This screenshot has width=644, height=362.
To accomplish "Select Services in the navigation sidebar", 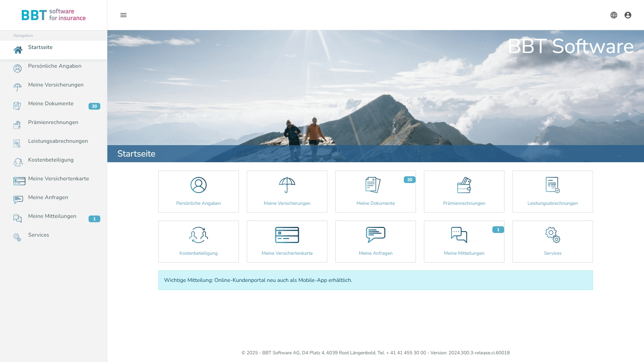I will [54, 238].
